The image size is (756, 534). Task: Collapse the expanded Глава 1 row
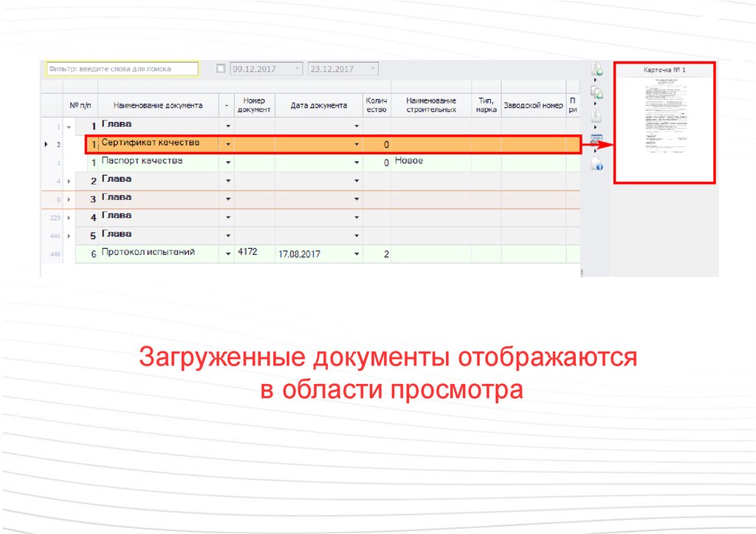[x=69, y=128]
